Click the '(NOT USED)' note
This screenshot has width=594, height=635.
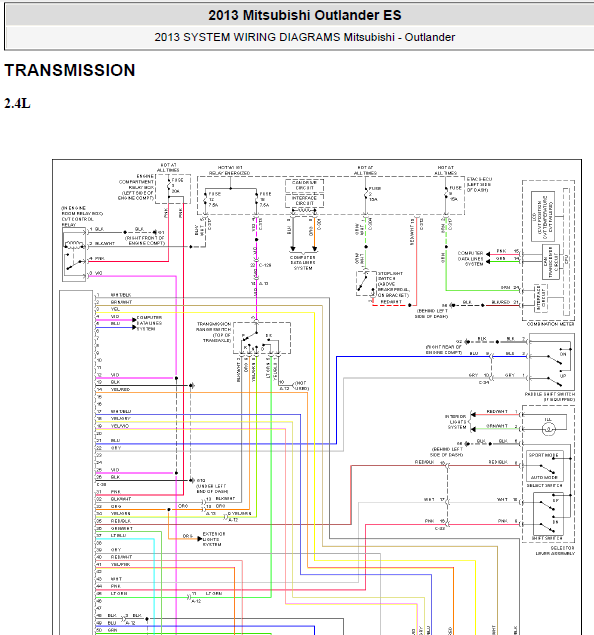(x=301, y=386)
